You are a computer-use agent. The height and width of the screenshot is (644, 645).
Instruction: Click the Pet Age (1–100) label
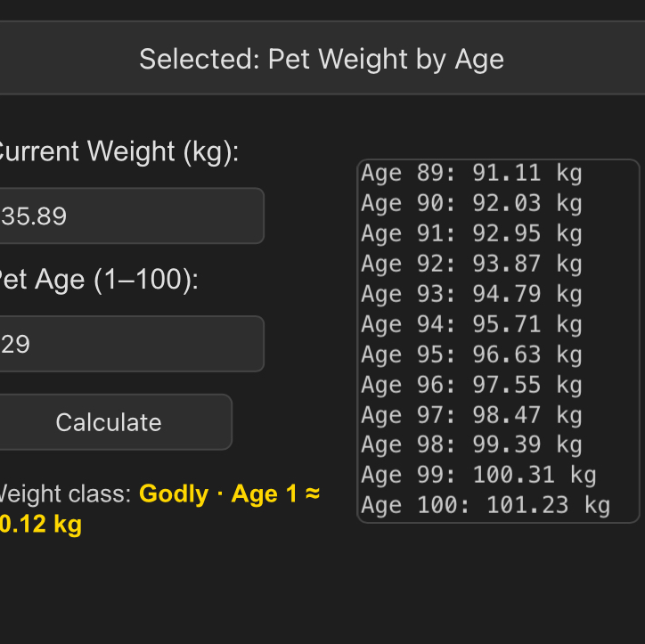click(99, 280)
